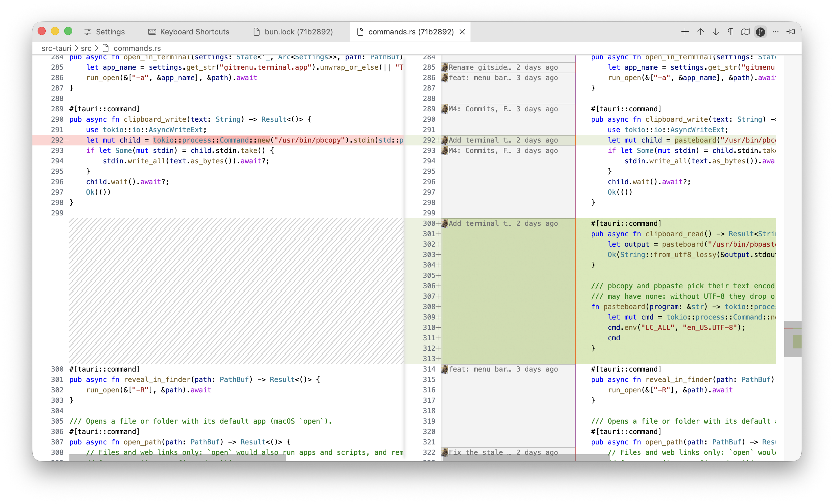Viewport: 834px width, 504px height.
Task: Click right line number 292+ of added line
Action: click(x=429, y=140)
